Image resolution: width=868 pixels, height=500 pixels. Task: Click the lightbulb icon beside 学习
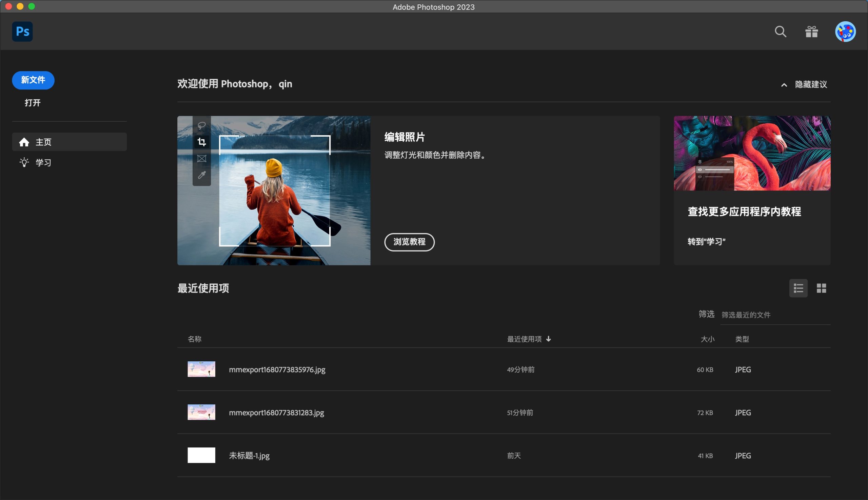24,162
